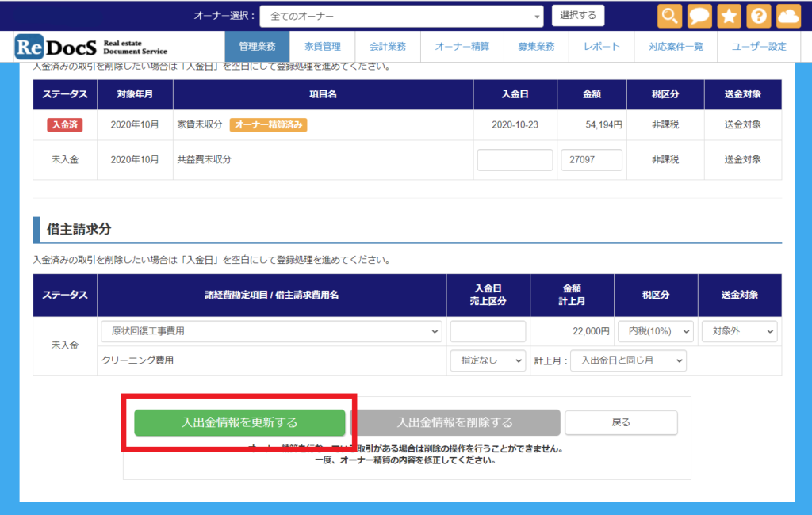Switch to the 管理業務 tab
Image resolution: width=812 pixels, height=515 pixels.
click(257, 47)
